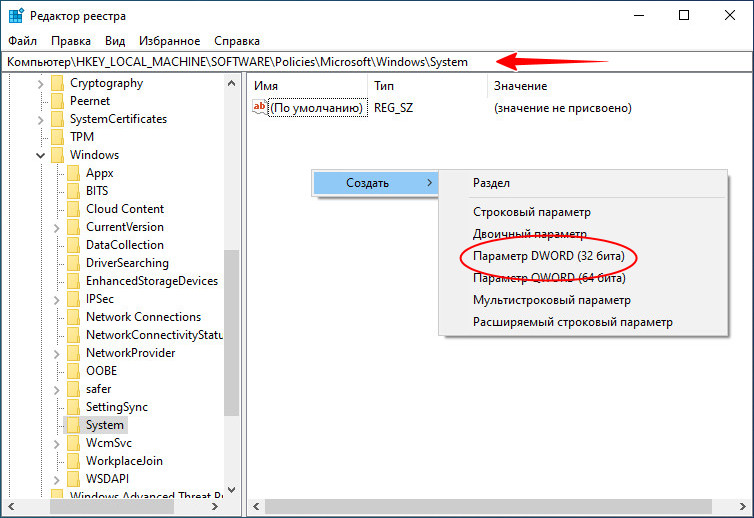This screenshot has width=754, height=518.
Task: Click the TPM folder icon
Action: [x=57, y=137]
